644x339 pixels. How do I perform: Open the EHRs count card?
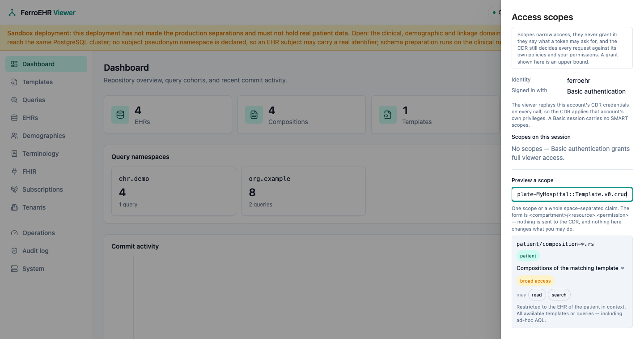coord(168,115)
